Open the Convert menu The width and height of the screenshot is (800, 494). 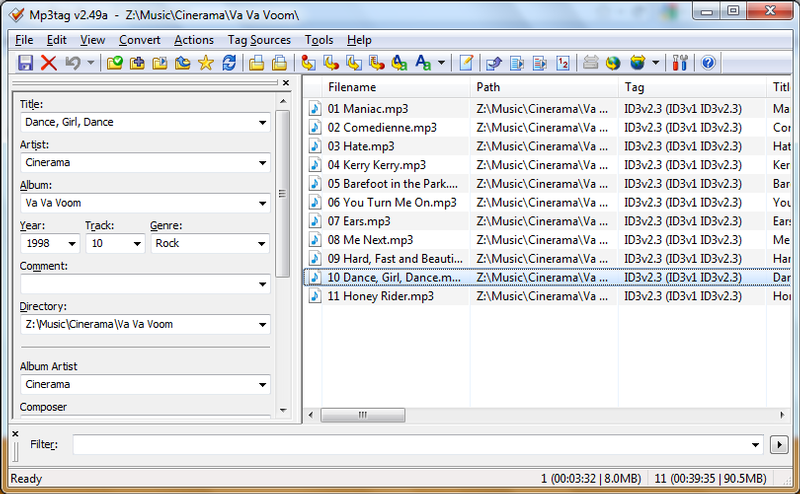(139, 40)
